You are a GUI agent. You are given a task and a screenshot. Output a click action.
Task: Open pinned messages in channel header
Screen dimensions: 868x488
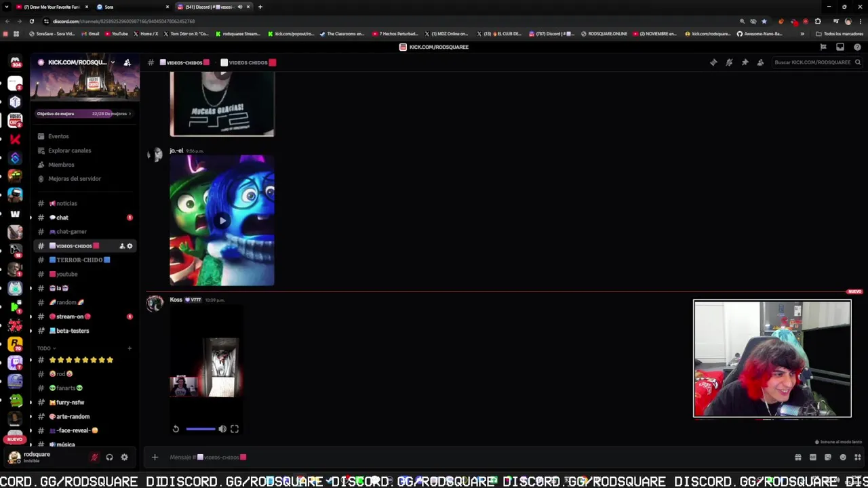click(x=745, y=62)
